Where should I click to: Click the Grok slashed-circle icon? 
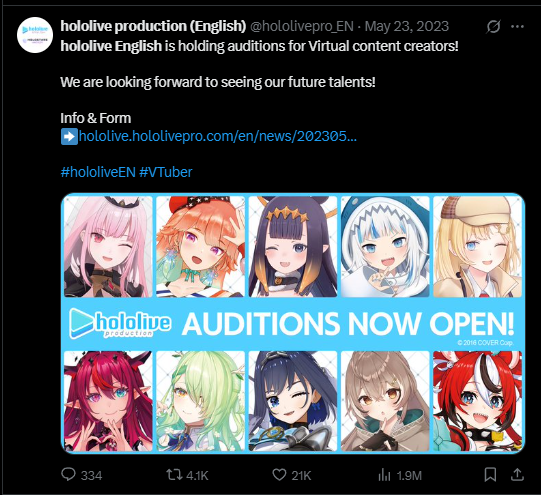(493, 27)
